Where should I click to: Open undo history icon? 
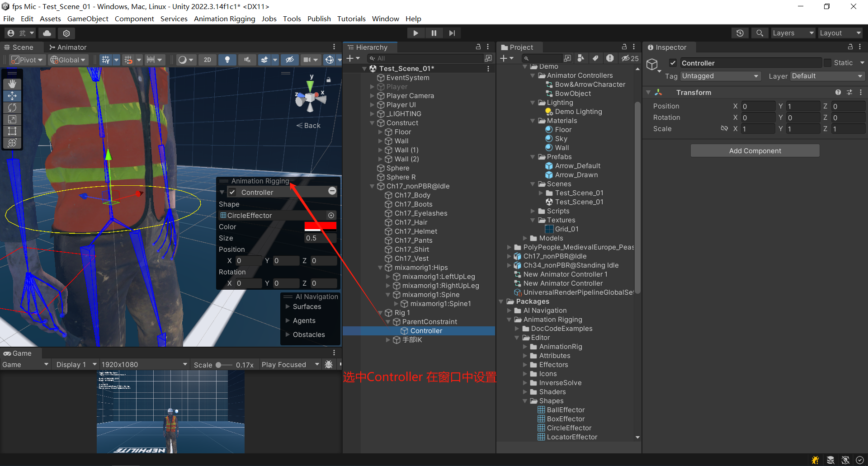(740, 33)
